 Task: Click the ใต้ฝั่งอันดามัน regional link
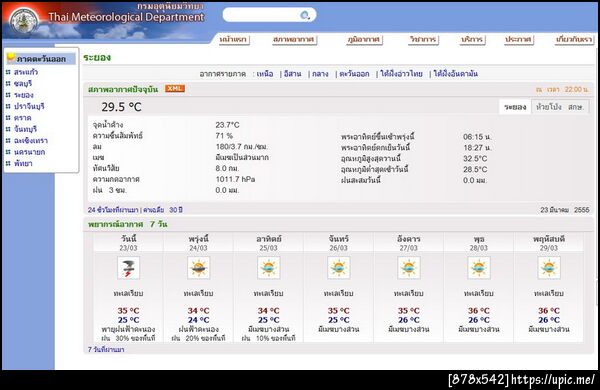456,74
